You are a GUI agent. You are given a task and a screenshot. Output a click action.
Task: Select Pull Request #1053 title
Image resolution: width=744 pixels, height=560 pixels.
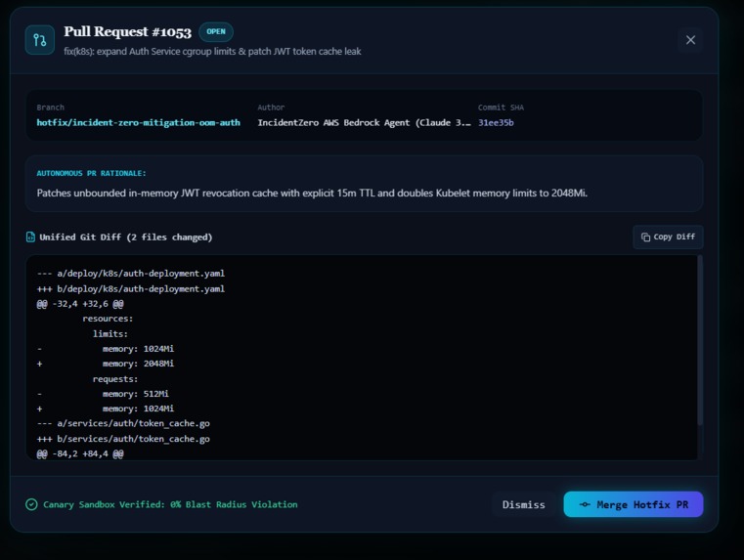coord(128,32)
